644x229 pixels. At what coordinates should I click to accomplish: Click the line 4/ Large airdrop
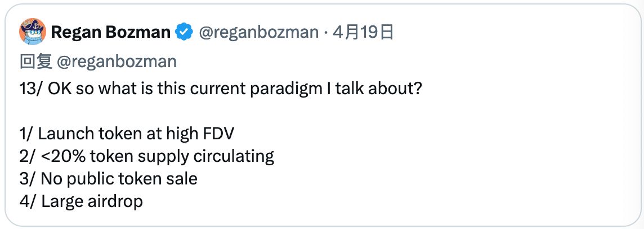81,201
